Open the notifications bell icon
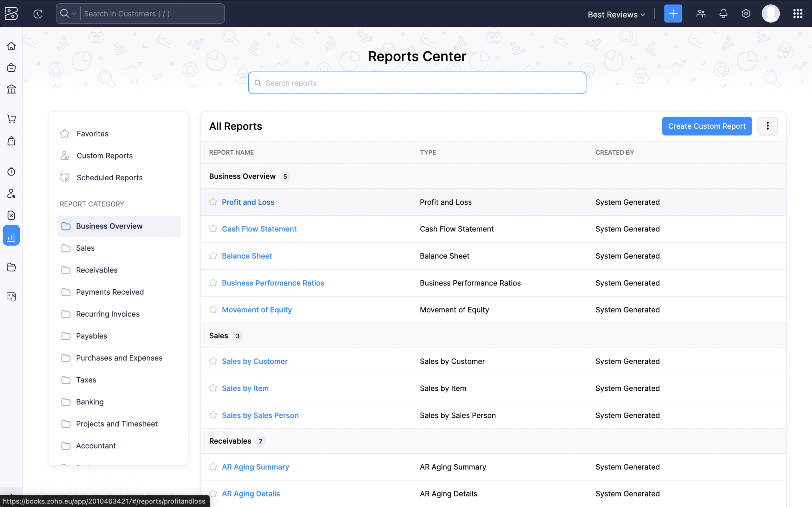Screen dimensions: 812x507 pos(723,13)
